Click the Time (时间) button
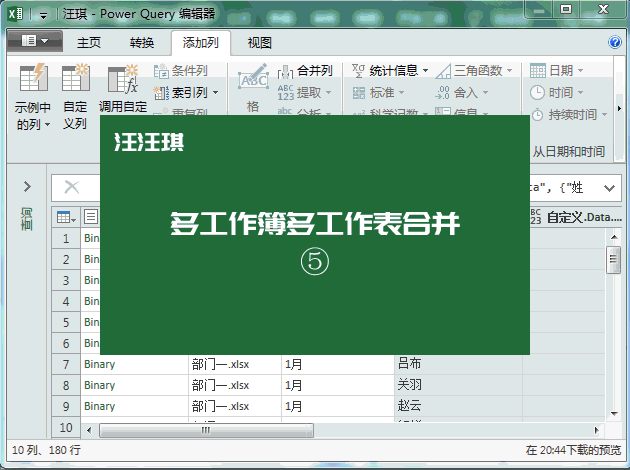Screen dimensions: 630x470 click(x=556, y=93)
